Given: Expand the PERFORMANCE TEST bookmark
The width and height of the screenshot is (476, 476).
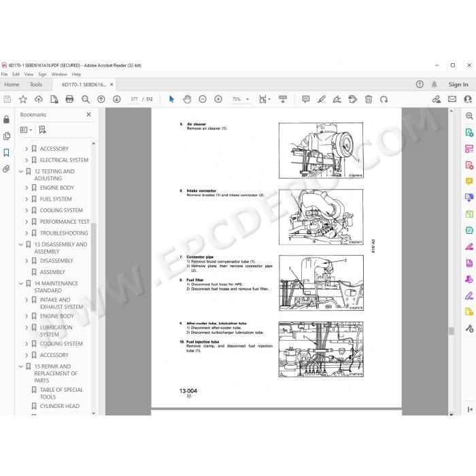Looking at the screenshot, I should [x=27, y=222].
